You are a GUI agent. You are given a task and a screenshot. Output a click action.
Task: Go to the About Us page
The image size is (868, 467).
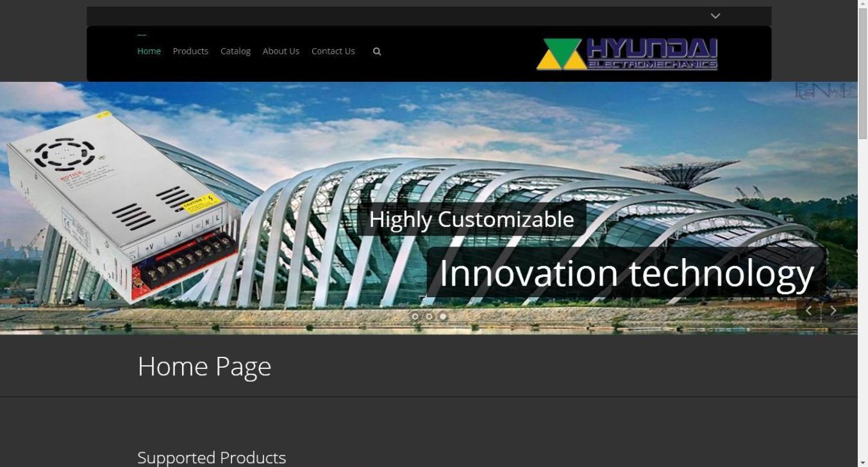tap(281, 51)
